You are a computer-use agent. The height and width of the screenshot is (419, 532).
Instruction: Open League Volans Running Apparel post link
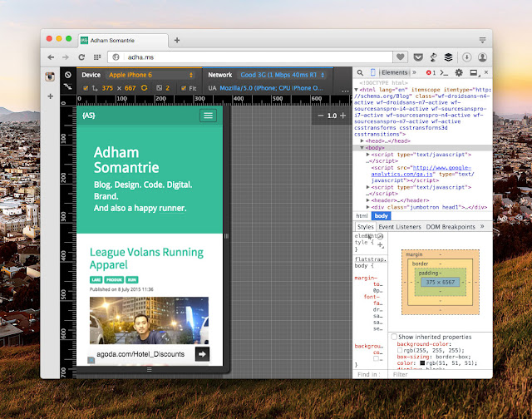point(146,259)
